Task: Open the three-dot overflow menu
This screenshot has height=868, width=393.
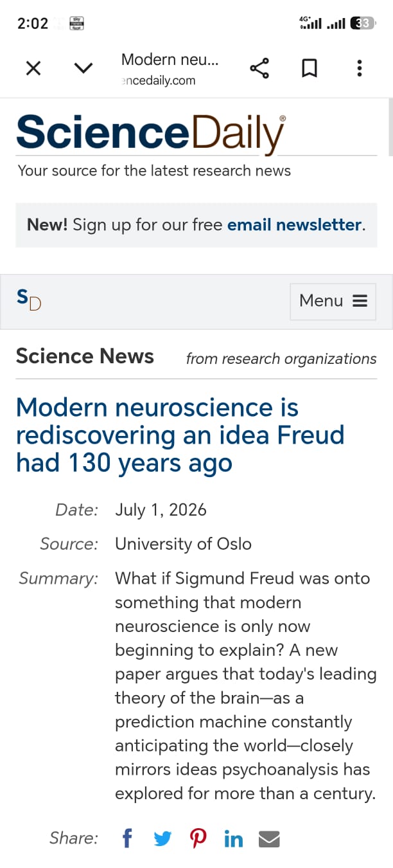Action: (359, 68)
